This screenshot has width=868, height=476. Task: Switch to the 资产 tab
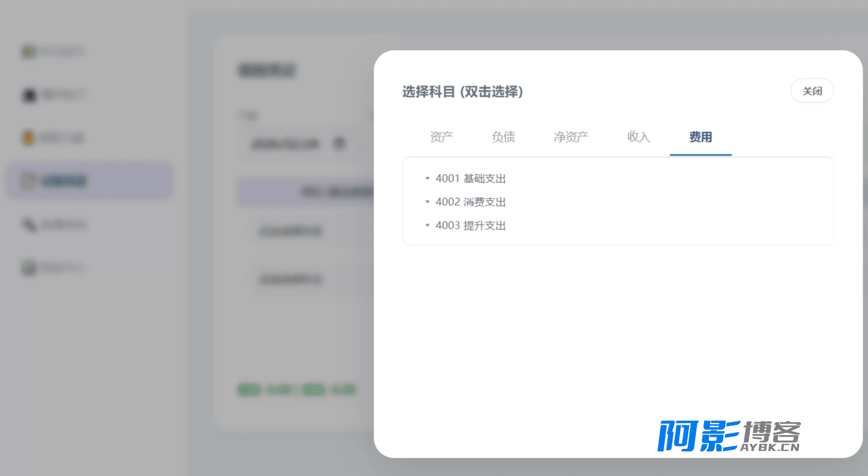pyautogui.click(x=441, y=137)
